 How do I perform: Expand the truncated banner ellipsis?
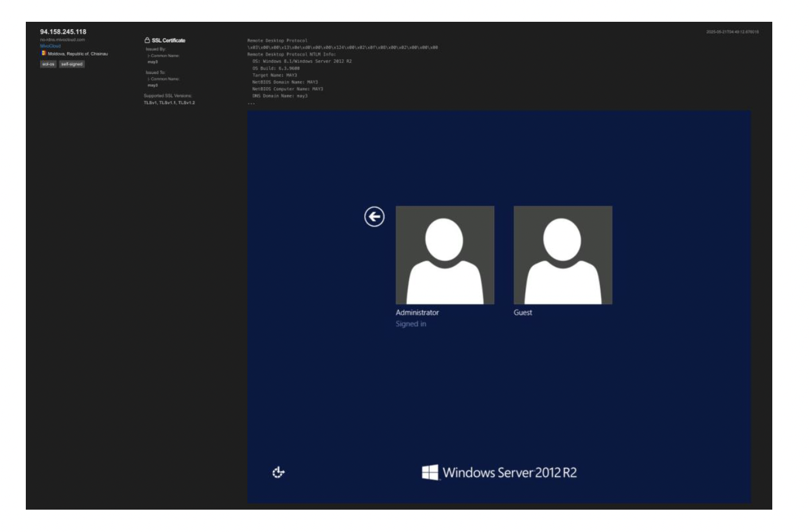click(x=251, y=103)
